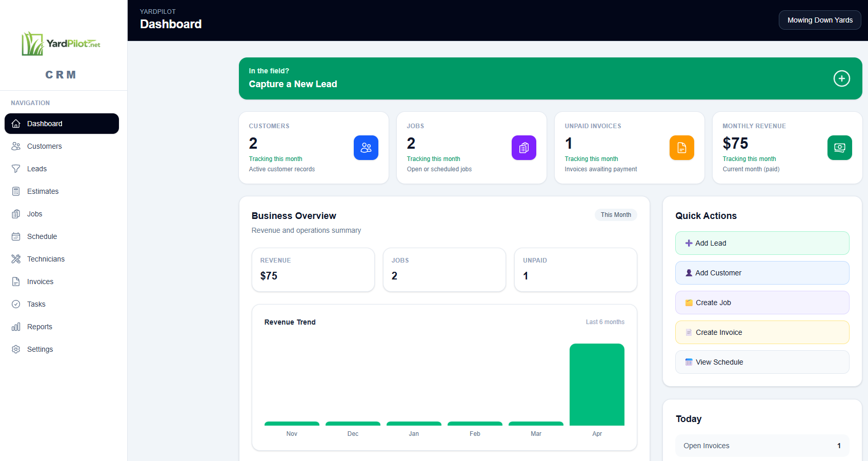Click the Add Lead quick action
Screen dimensions: 868x461
coord(762,243)
